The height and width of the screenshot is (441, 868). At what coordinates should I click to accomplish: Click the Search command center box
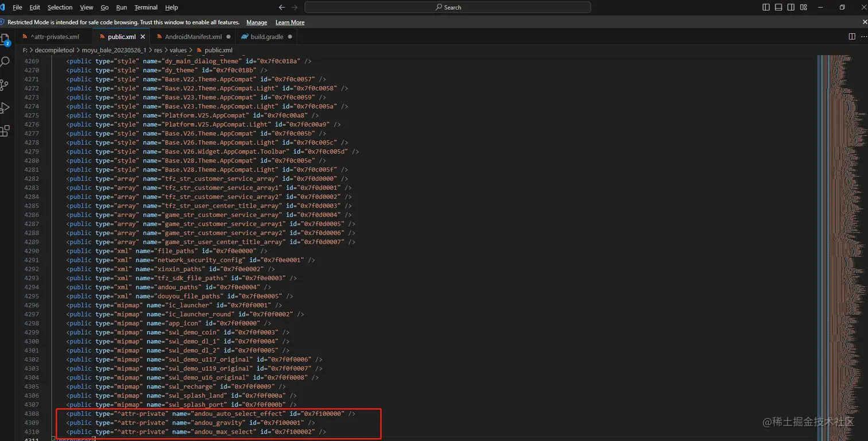pyautogui.click(x=448, y=7)
